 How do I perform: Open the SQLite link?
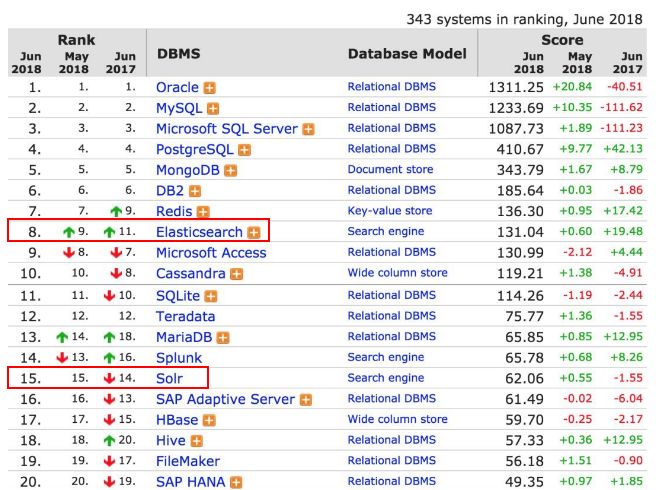(x=178, y=296)
